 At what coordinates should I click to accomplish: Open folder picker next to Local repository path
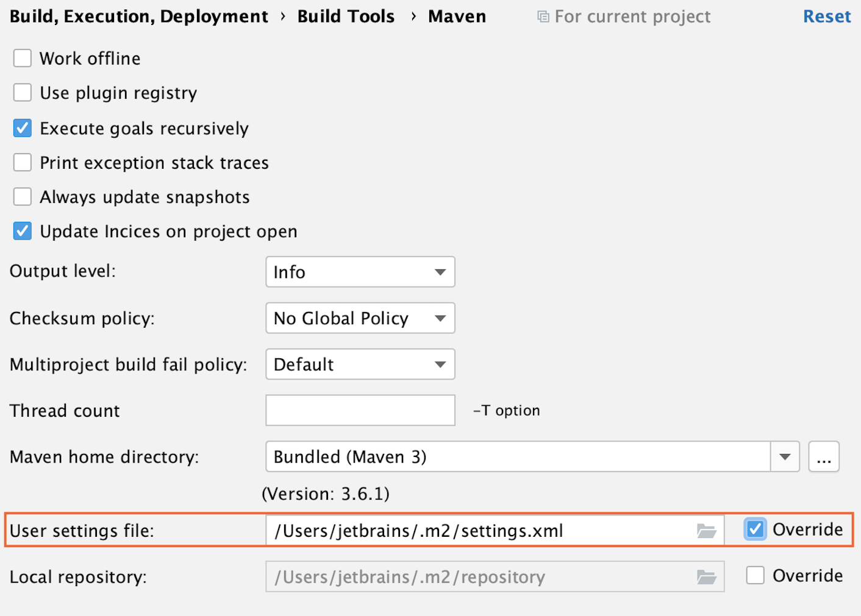706,576
